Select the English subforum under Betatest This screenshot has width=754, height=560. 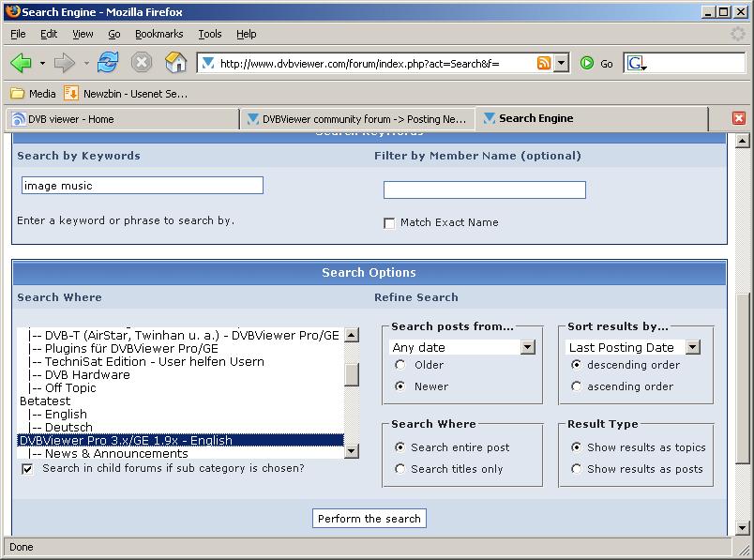tap(181, 415)
